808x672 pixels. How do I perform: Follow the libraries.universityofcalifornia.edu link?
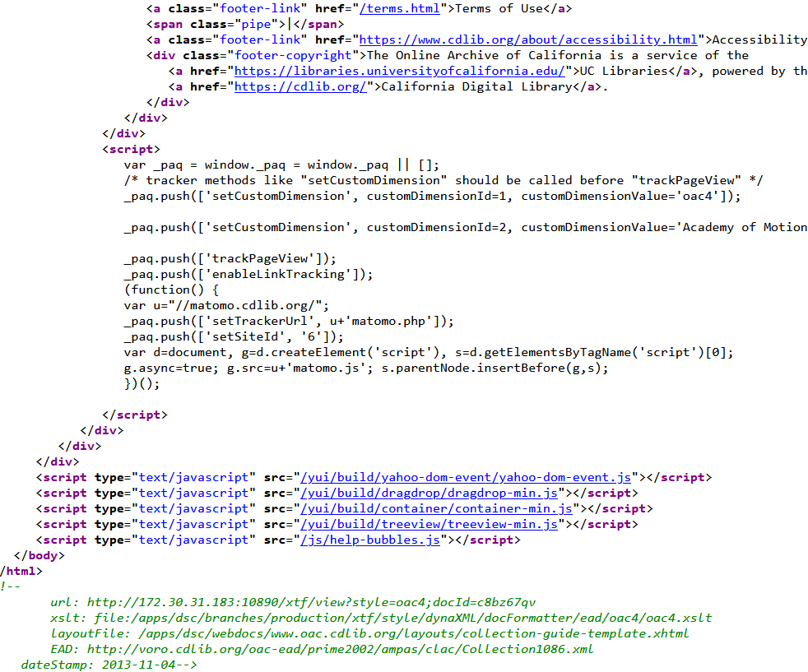point(400,71)
